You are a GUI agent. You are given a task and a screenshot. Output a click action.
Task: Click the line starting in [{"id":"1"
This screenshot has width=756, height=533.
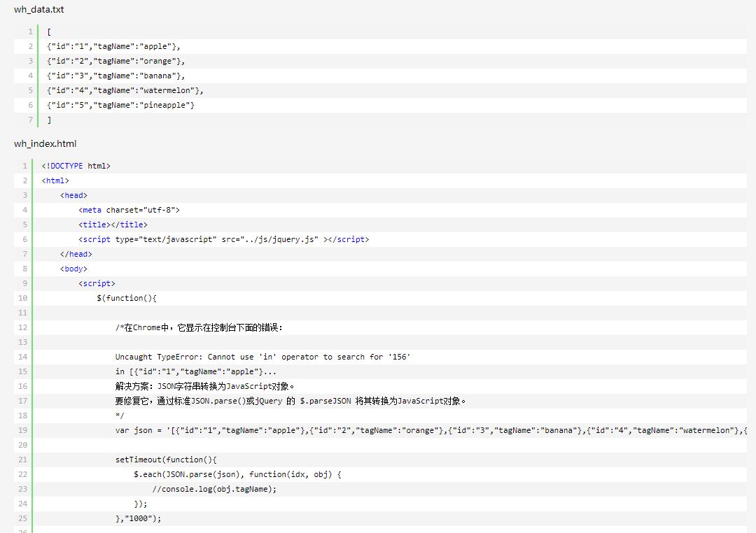(x=196, y=371)
